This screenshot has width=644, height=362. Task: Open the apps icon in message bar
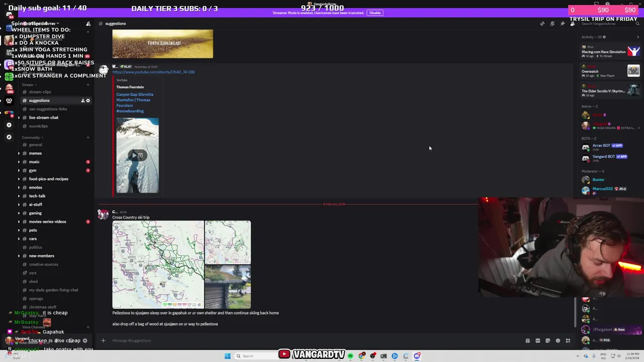(x=568, y=340)
